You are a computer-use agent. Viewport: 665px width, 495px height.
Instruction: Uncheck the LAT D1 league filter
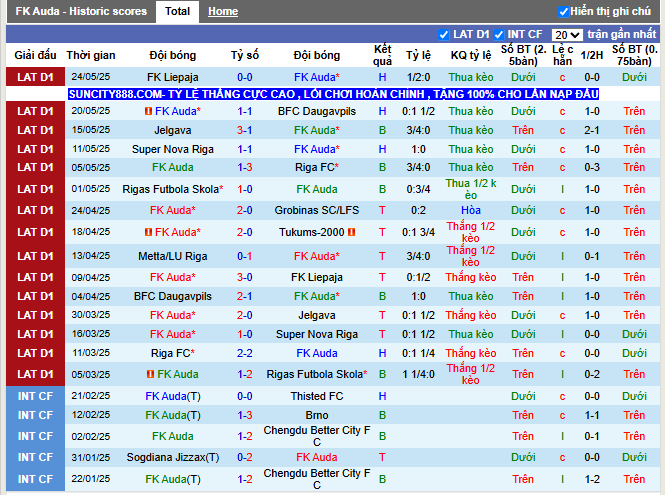444,35
